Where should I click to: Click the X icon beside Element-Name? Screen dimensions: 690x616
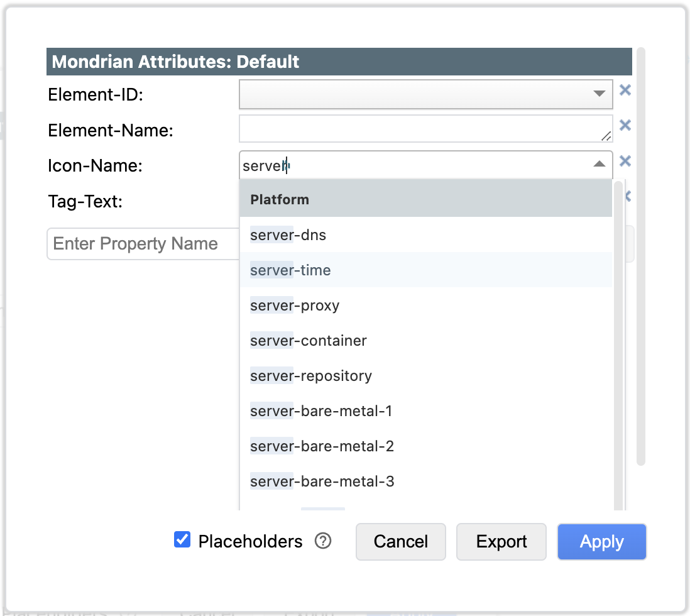(x=625, y=125)
